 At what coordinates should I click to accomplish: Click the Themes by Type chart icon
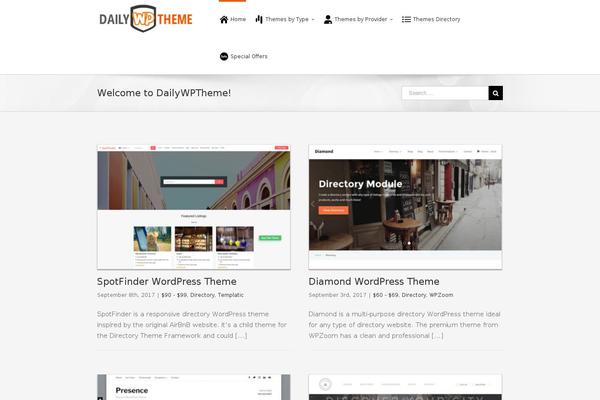(259, 19)
